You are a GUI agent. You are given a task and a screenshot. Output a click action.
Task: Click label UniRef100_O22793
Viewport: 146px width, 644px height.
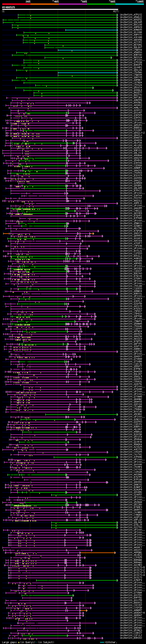point(131,527)
